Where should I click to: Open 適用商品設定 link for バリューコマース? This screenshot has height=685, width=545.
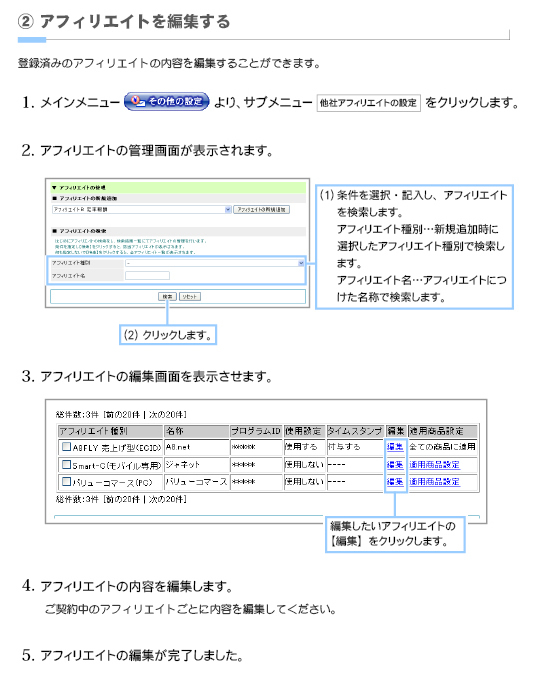(434, 481)
